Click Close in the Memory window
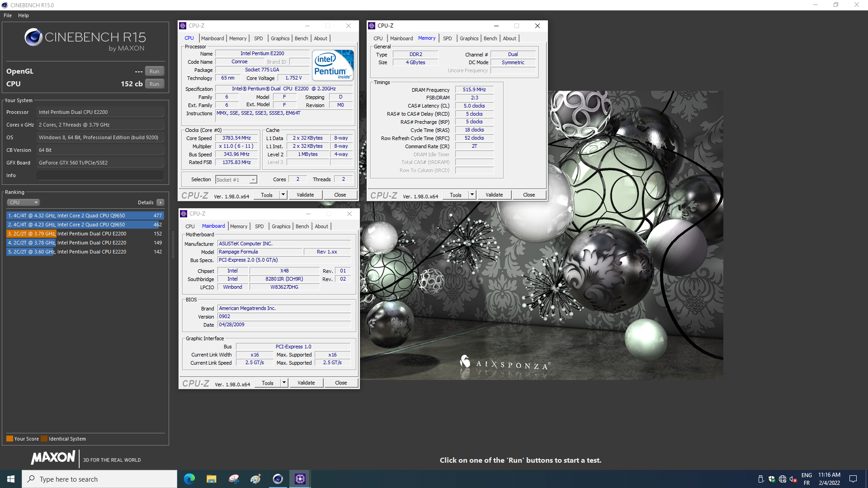 (529, 195)
